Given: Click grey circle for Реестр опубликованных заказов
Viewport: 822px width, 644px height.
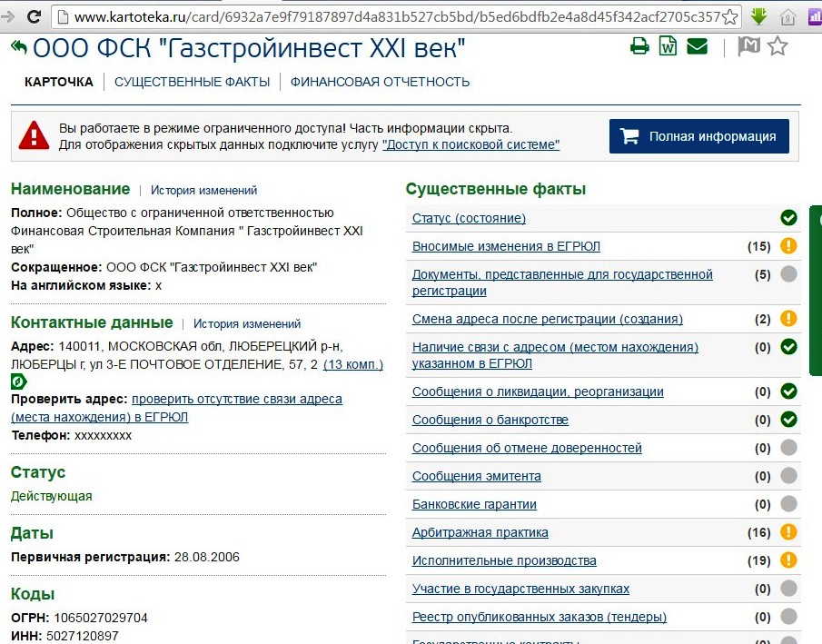Looking at the screenshot, I should [x=788, y=616].
